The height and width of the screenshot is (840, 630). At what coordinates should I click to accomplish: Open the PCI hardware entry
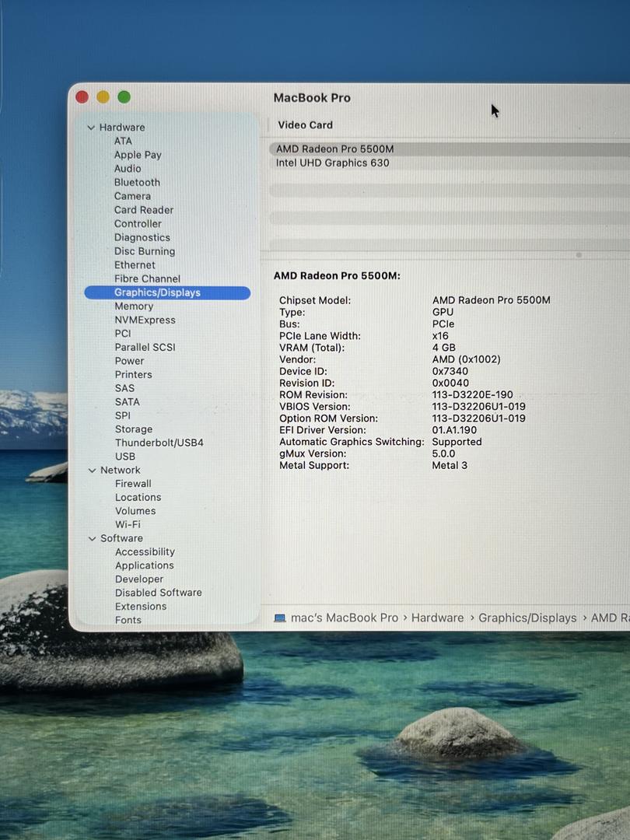point(123,333)
